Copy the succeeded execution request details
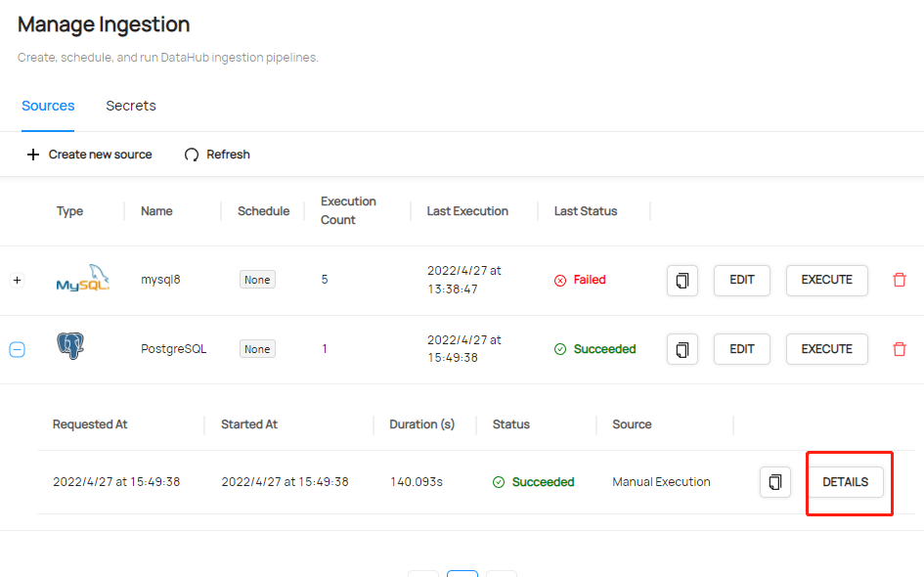924x577 pixels. tap(774, 481)
